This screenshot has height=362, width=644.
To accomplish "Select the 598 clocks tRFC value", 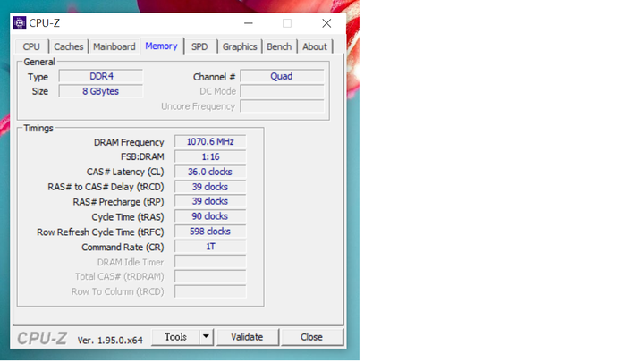I will pyautogui.click(x=210, y=232).
